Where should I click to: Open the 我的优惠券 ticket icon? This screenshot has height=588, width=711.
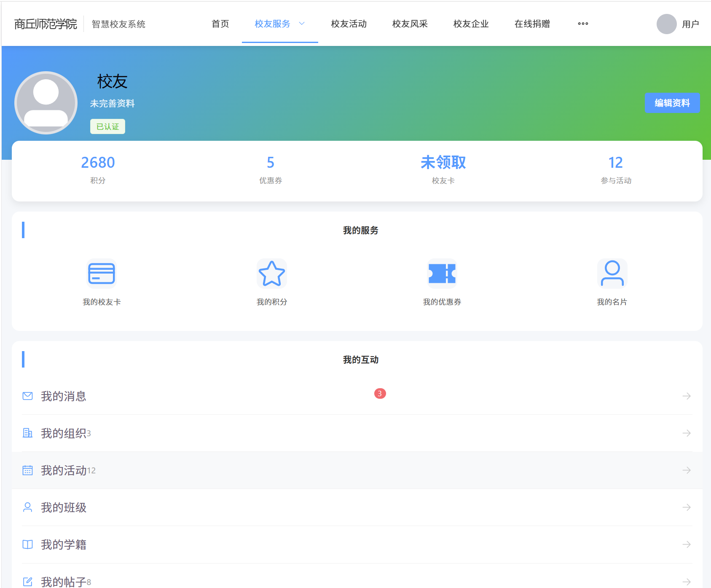[x=442, y=274]
